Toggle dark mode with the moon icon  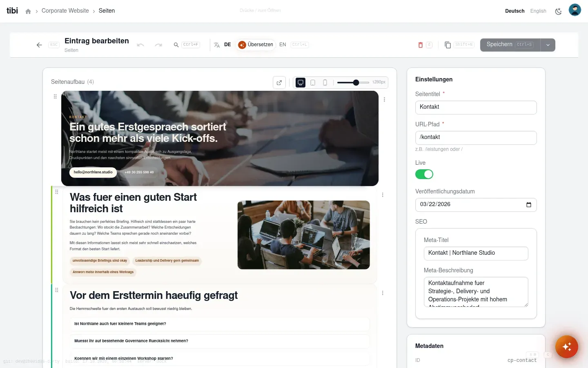point(558,11)
